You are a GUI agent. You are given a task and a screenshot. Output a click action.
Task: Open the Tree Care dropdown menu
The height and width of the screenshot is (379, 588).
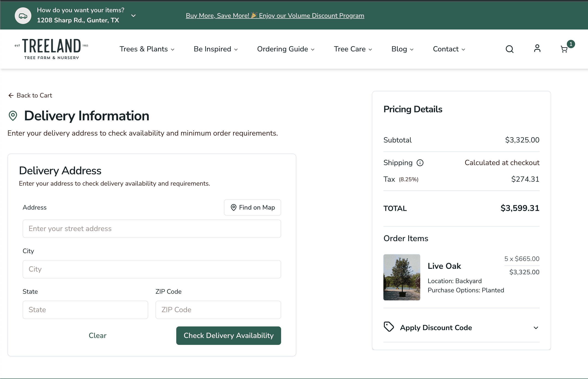pos(353,49)
